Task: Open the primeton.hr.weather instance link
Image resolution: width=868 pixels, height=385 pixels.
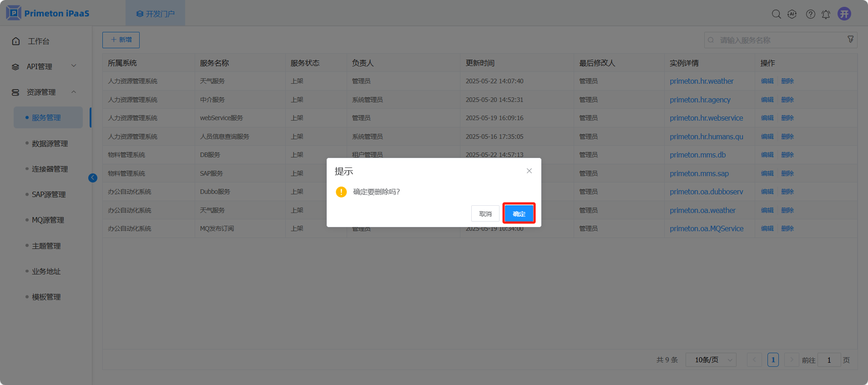Action: [701, 81]
